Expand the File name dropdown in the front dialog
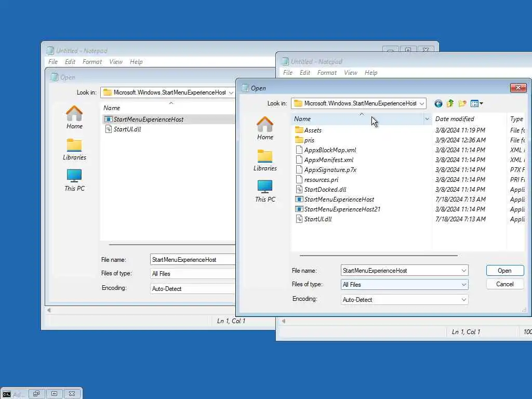 (463, 270)
